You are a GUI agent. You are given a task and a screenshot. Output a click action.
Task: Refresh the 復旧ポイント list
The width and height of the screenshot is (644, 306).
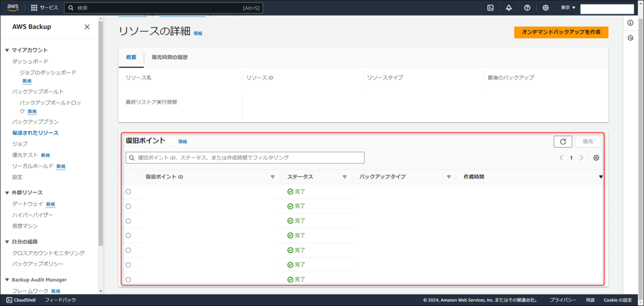click(563, 142)
